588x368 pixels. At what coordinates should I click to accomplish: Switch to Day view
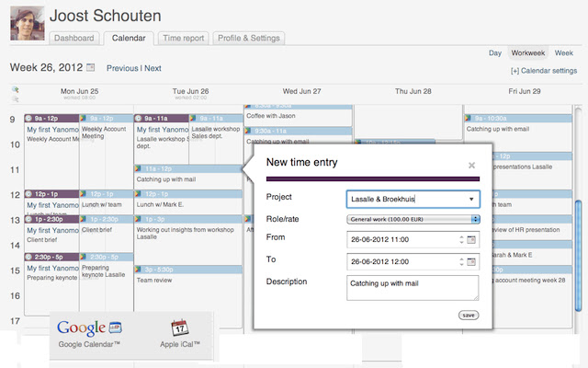coord(495,54)
